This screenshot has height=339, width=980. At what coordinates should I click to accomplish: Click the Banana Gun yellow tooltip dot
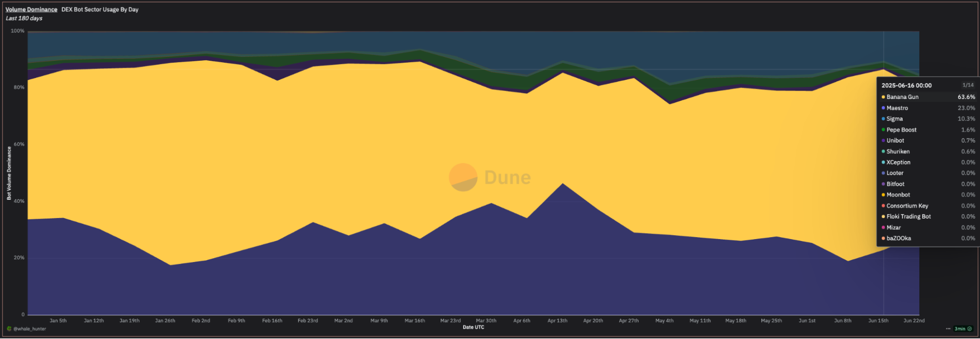coord(883,97)
